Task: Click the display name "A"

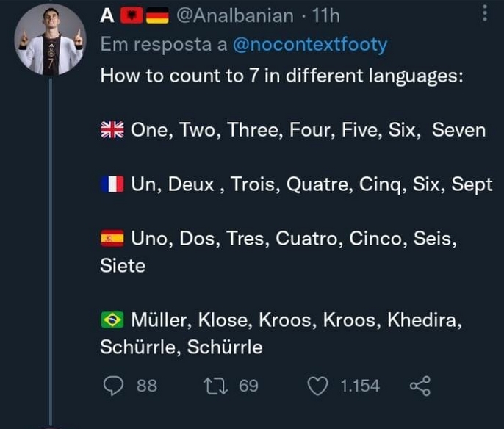Action: 107,14
